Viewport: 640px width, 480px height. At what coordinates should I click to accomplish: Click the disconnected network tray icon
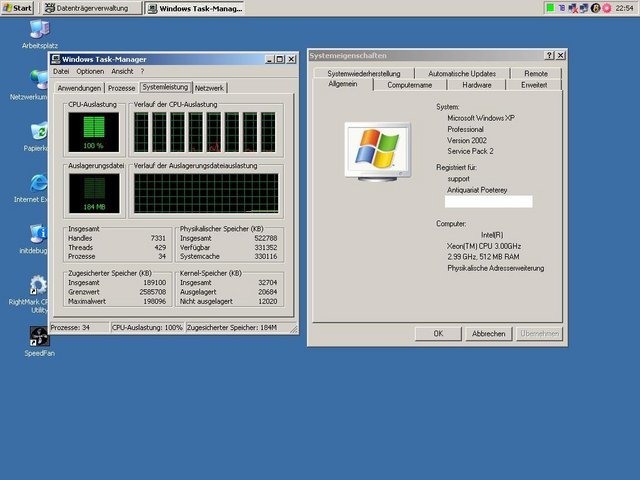573,8
